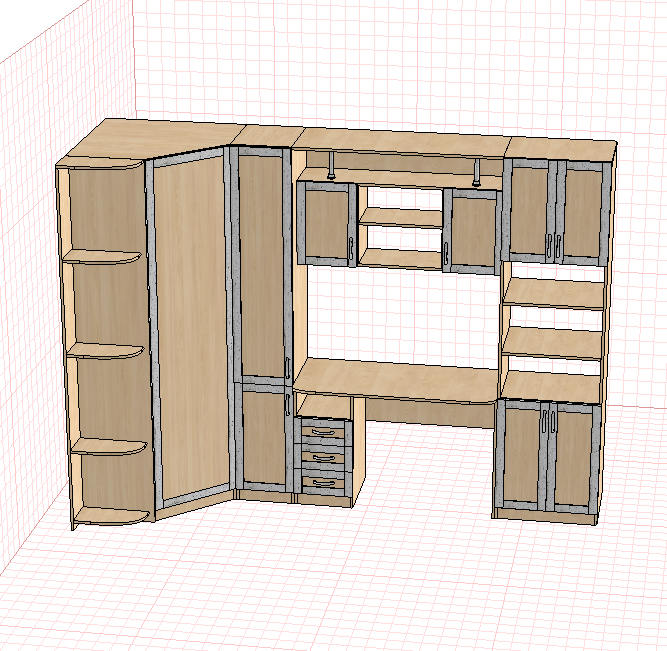Click the desk's back modesty panel
The image size is (667, 651).
click(x=430, y=412)
